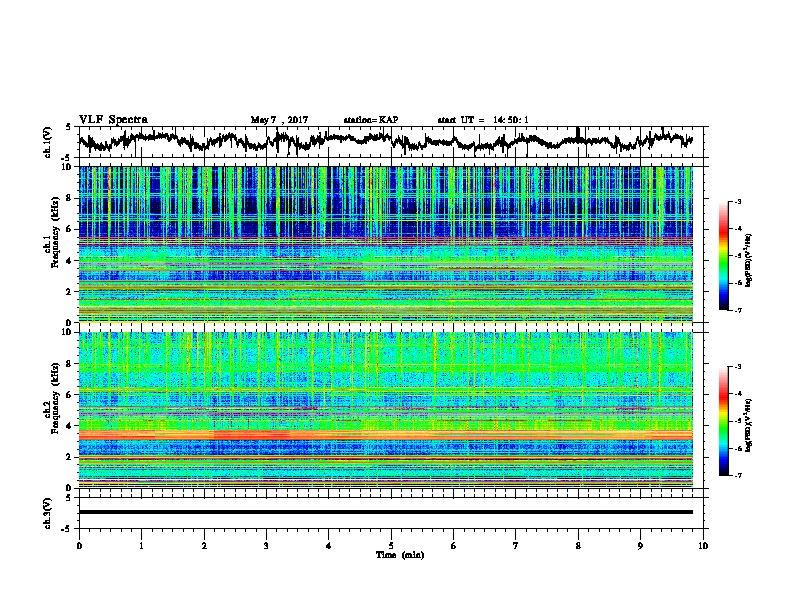792x612 pixels.
Task: Click time axis tick label '6'
Action: pos(454,546)
